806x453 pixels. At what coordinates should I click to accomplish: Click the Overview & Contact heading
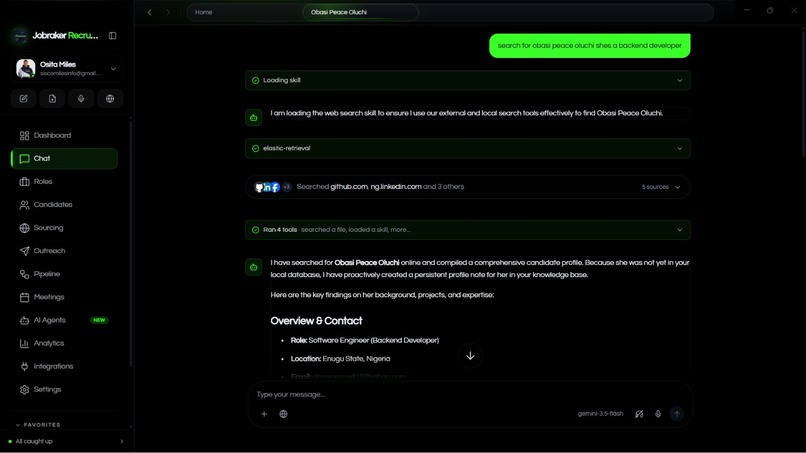(316, 321)
